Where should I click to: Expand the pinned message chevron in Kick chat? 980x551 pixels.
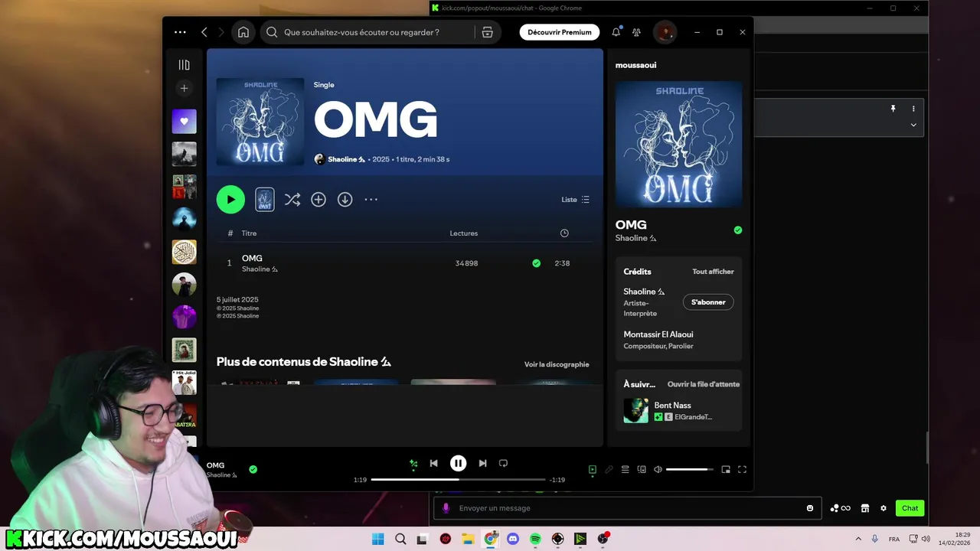[x=913, y=125]
